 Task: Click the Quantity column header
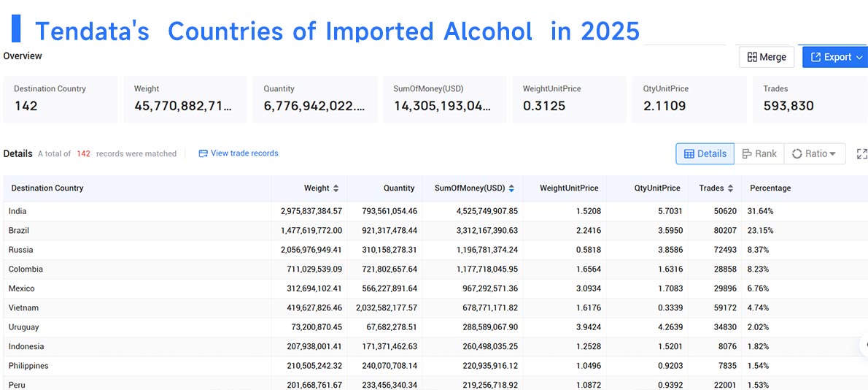click(x=398, y=188)
